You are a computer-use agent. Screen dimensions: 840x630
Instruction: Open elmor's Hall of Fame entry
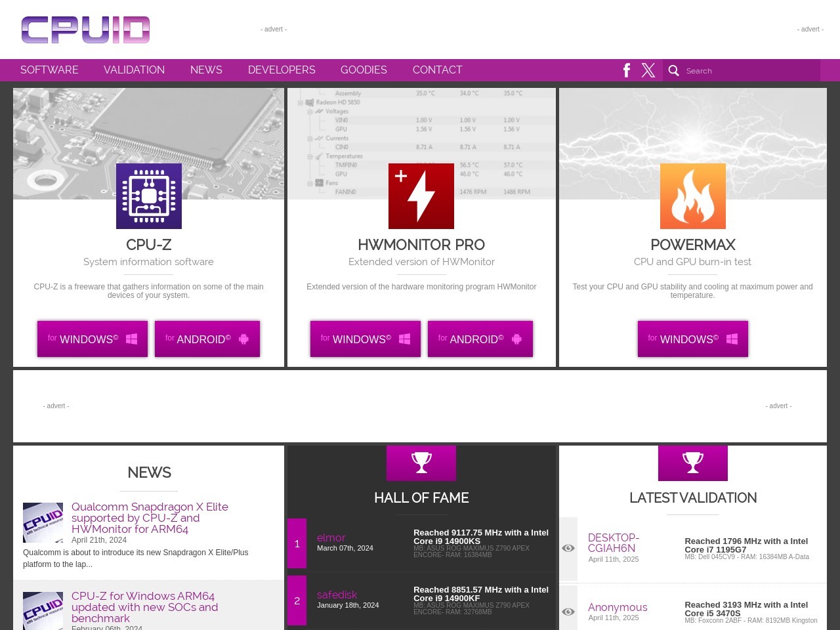[x=331, y=537]
